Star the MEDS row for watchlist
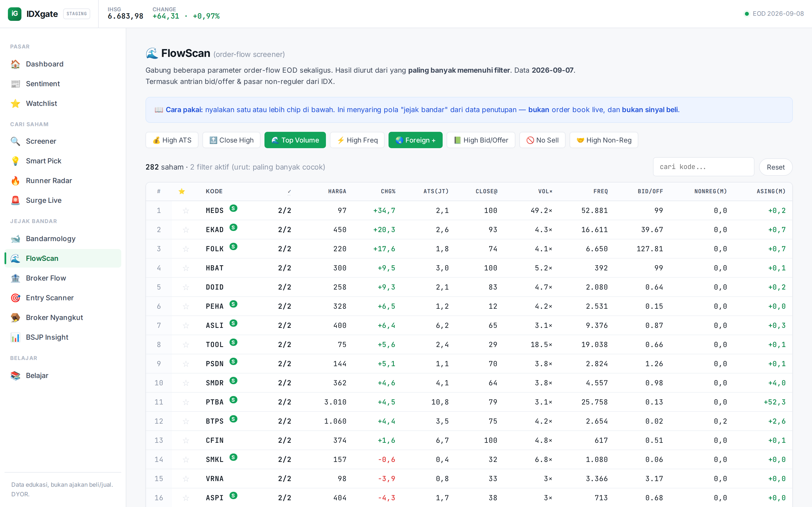This screenshot has width=812, height=507. [186, 211]
